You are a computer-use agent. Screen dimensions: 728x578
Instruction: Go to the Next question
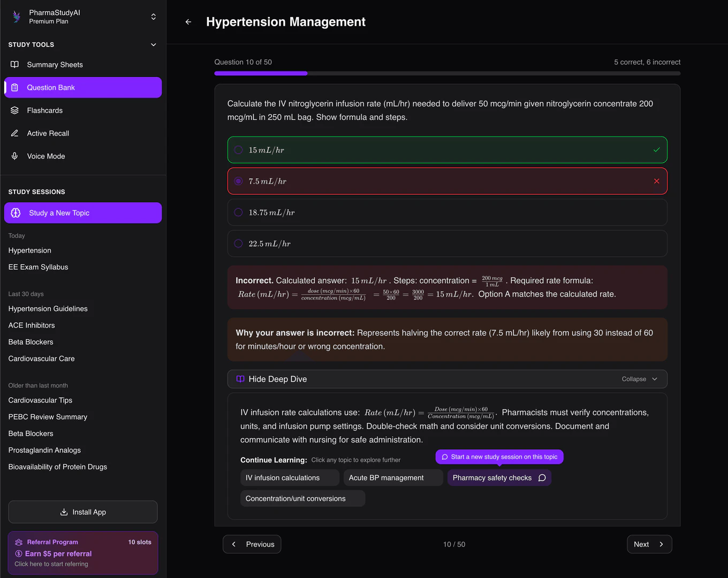[x=649, y=544]
